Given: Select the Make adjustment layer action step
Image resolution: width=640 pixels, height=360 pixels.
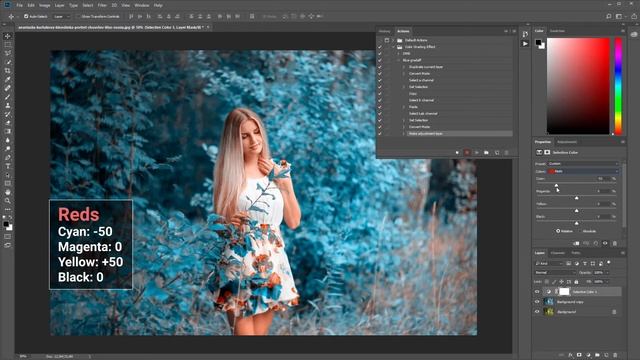Looking at the screenshot, I should [459, 133].
